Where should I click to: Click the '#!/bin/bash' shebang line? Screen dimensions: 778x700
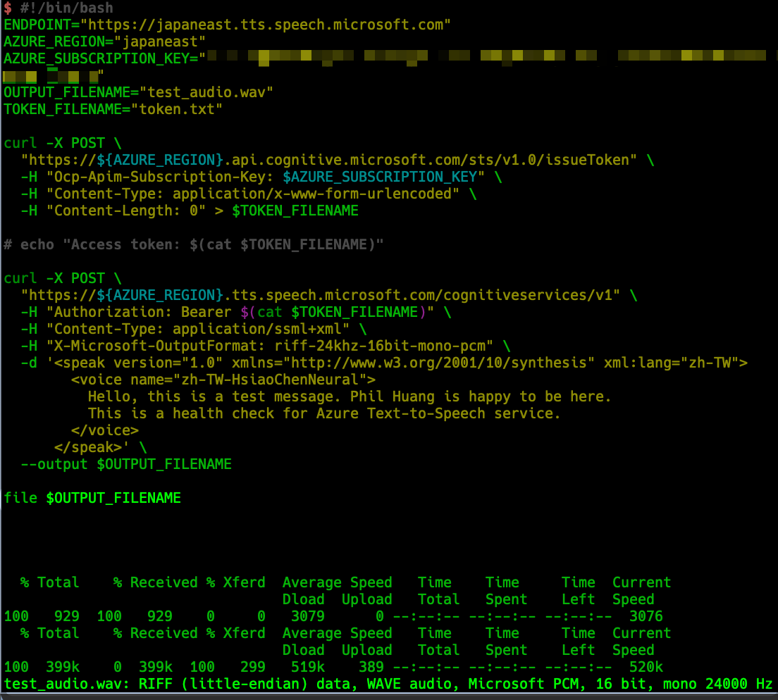[66, 8]
